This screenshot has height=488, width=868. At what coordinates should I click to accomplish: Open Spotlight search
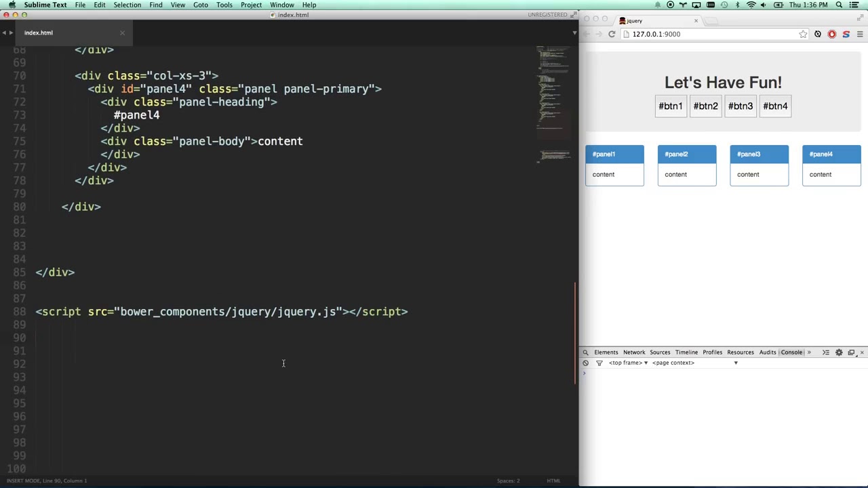839,5
